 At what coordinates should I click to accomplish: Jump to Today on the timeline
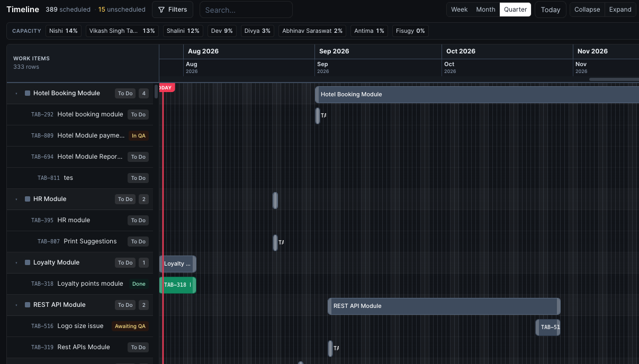point(551,10)
